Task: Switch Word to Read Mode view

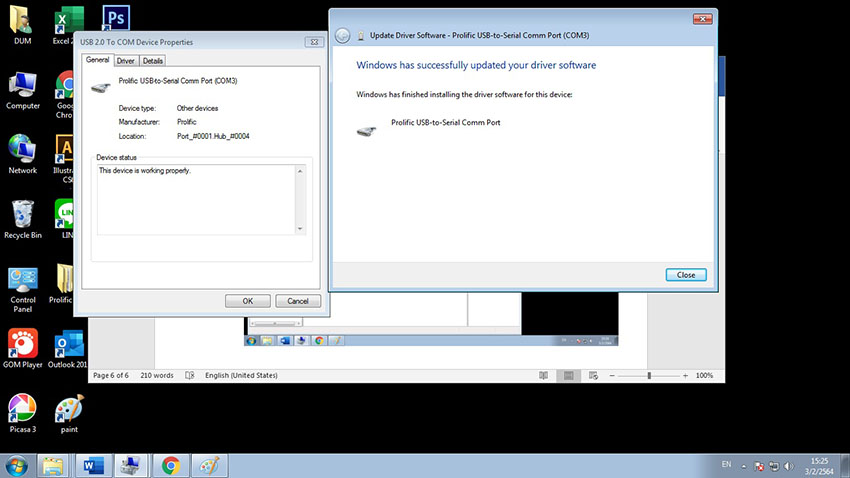Action: point(543,376)
